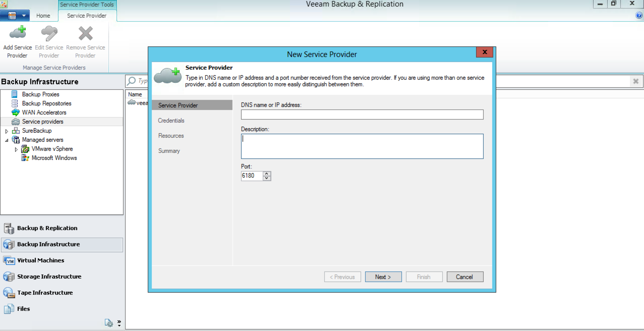
Task: Click Remove Service Provider X icon
Action: tap(85, 33)
